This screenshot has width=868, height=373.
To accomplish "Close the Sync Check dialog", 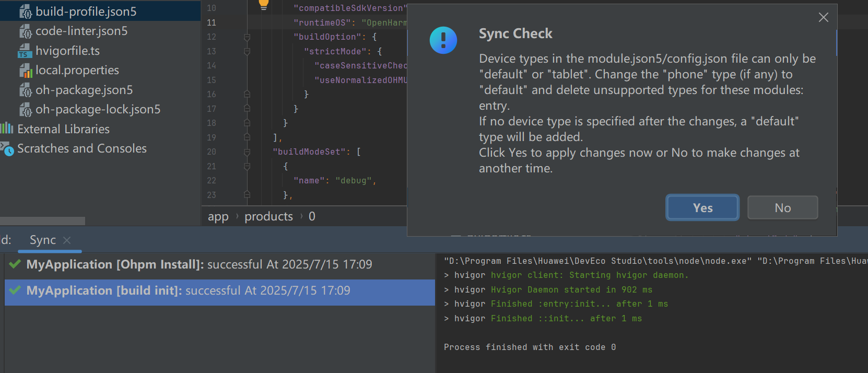I will (x=824, y=17).
